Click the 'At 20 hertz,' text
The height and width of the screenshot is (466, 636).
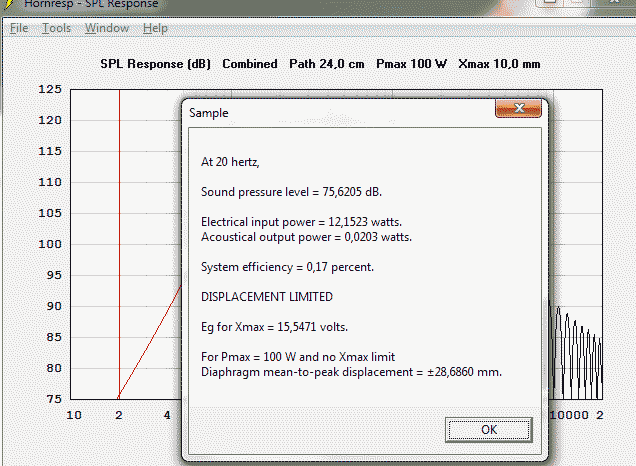230,162
